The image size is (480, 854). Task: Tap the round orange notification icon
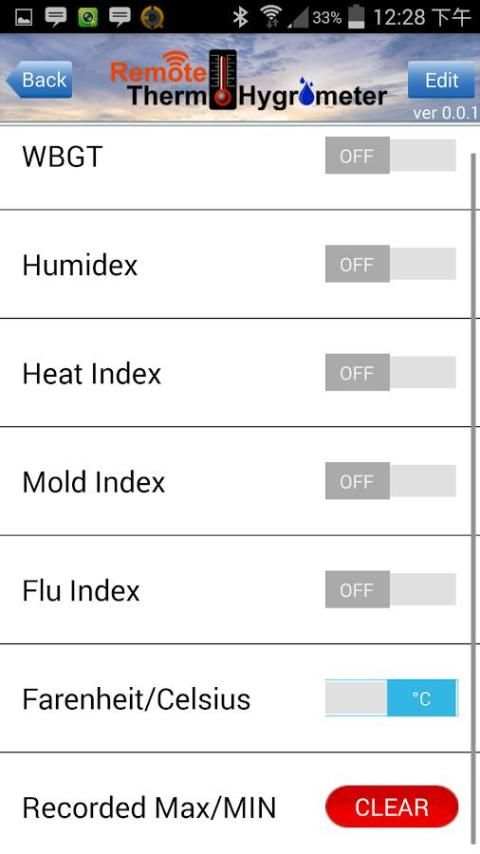tap(152, 17)
